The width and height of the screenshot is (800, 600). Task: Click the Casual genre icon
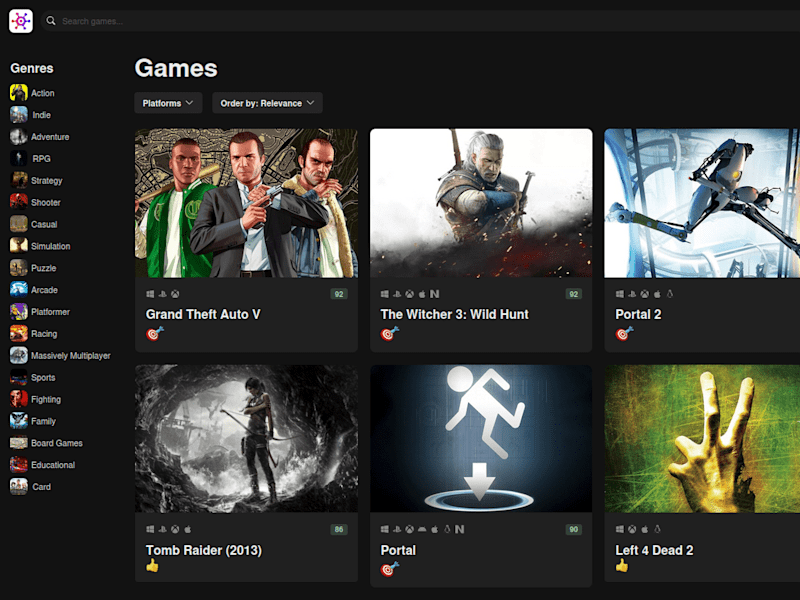point(19,224)
